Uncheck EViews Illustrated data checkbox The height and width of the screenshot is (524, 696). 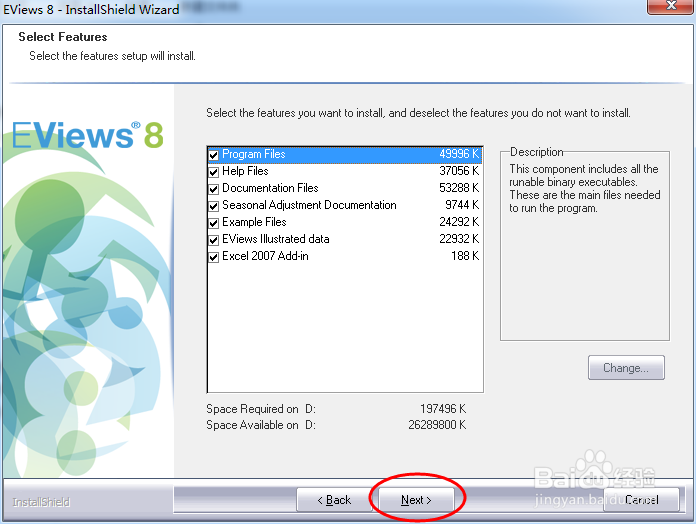(214, 240)
